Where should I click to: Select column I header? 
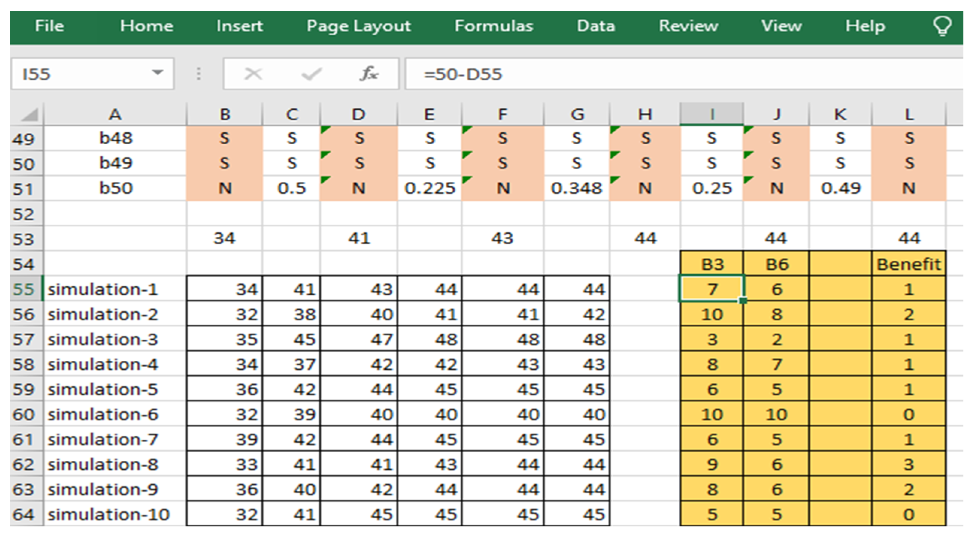pos(711,114)
